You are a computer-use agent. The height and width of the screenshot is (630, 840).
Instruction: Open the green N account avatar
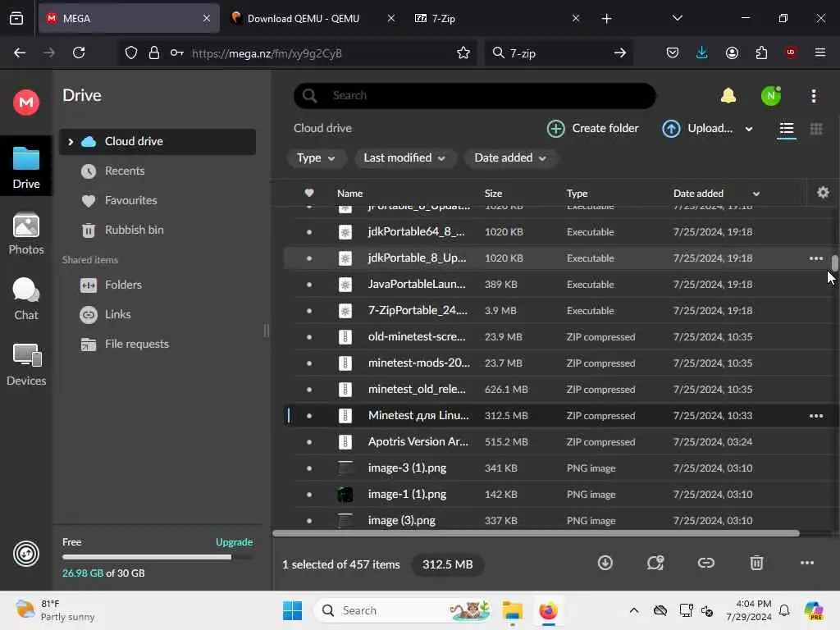(x=771, y=96)
